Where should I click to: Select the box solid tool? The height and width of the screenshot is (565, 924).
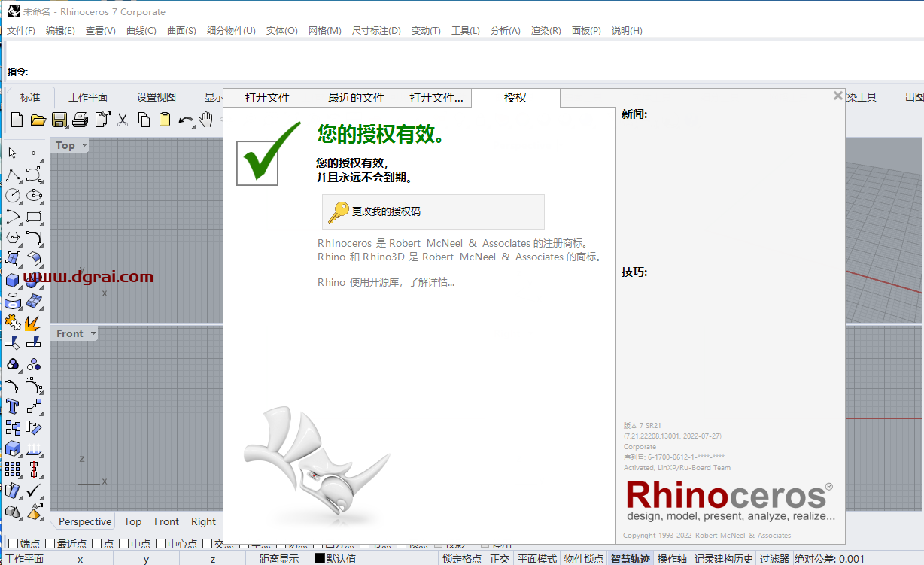coord(12,280)
